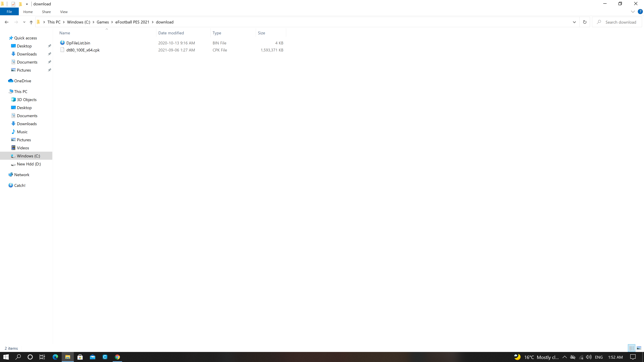The image size is (644, 362).
Task: Switch to the Home ribbon tab
Action: [28, 12]
